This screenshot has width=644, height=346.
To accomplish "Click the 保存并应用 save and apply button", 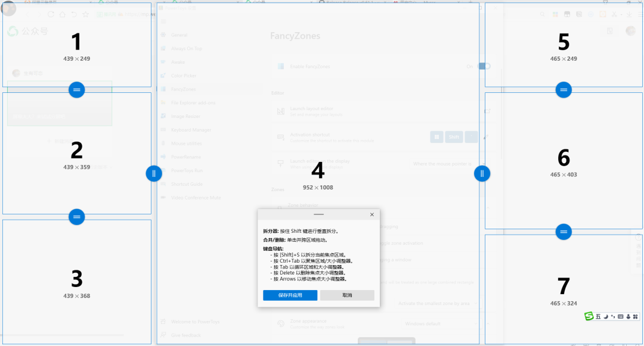I will pos(290,295).
